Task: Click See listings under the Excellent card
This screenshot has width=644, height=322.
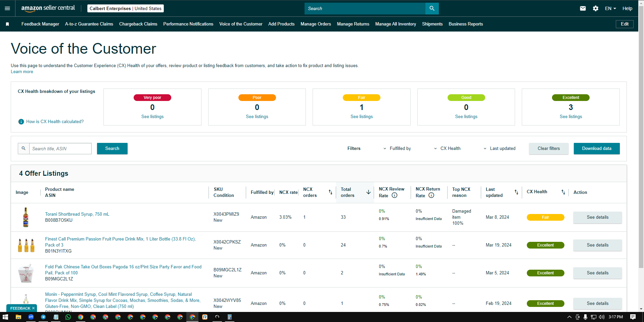Action: pyautogui.click(x=571, y=117)
